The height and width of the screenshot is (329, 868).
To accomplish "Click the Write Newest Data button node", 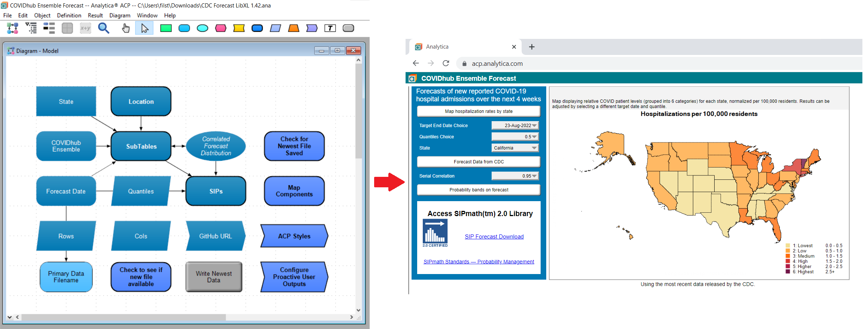I will (x=214, y=277).
